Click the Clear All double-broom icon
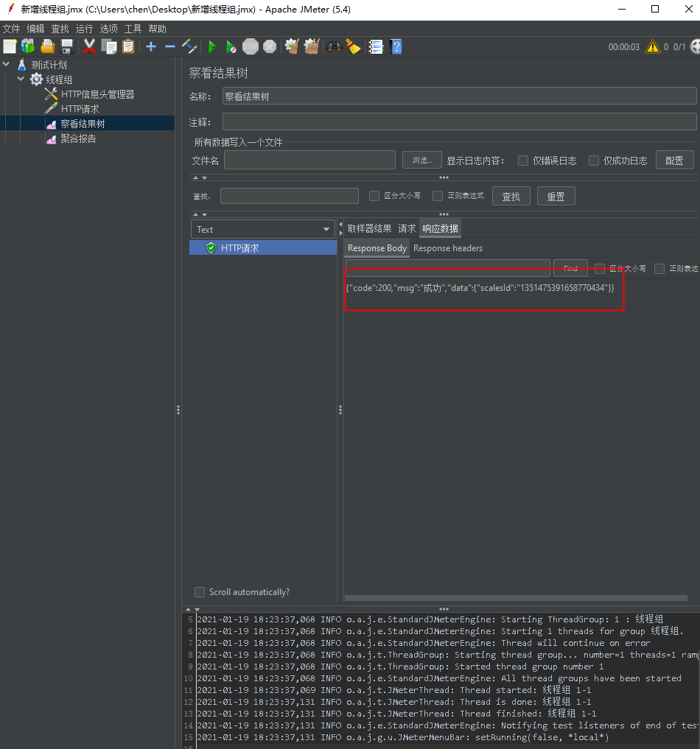The image size is (700, 749). point(312,47)
